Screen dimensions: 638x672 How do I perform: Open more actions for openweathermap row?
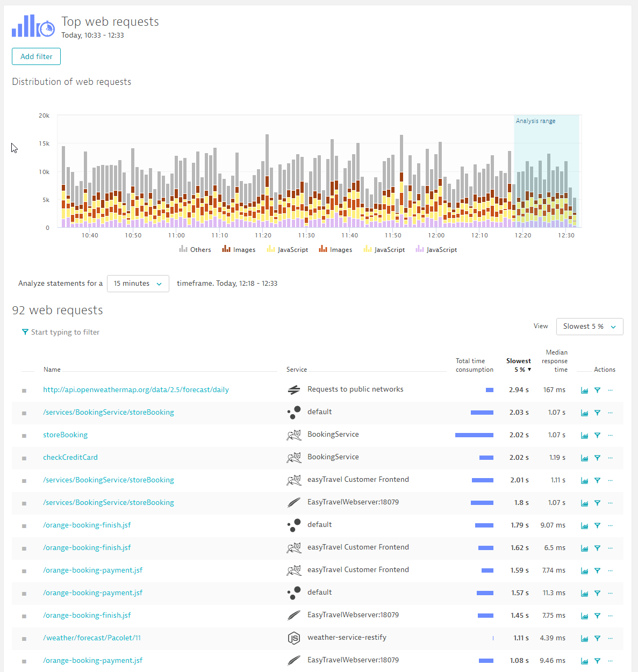pos(610,391)
